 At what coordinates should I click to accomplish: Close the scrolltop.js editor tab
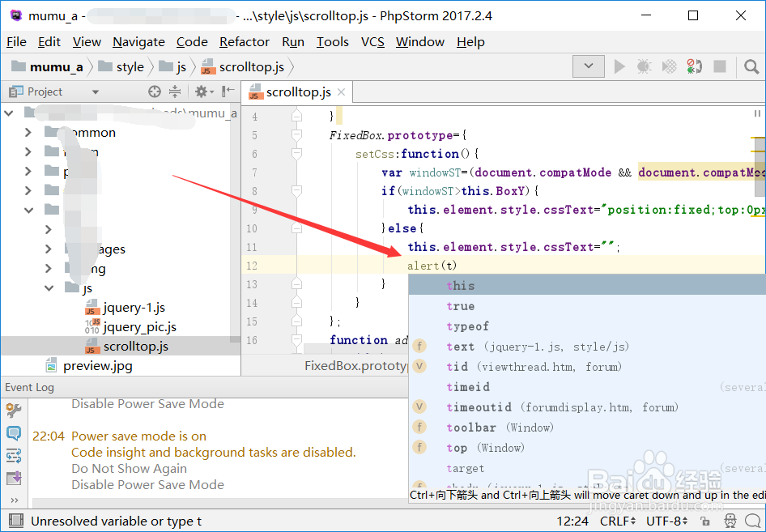tap(341, 92)
